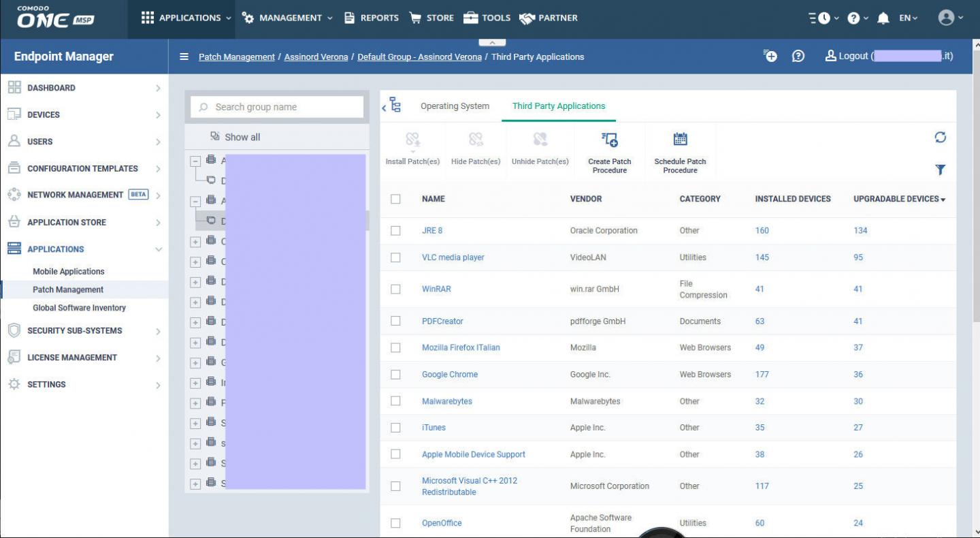Image resolution: width=980 pixels, height=538 pixels.
Task: Tick the select-all checkbox in the table header
Action: pyautogui.click(x=395, y=199)
